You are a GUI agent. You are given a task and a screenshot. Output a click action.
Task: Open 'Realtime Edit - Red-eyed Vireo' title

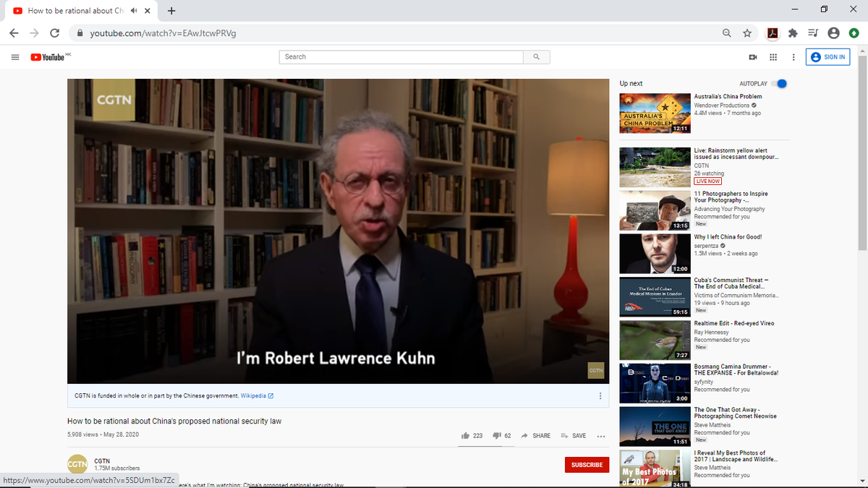(x=734, y=323)
